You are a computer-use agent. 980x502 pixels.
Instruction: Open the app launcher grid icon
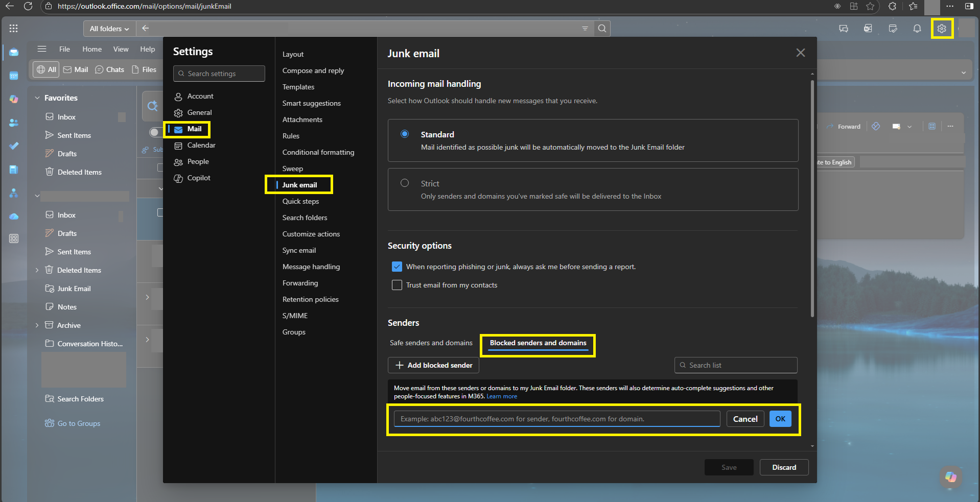pos(13,29)
